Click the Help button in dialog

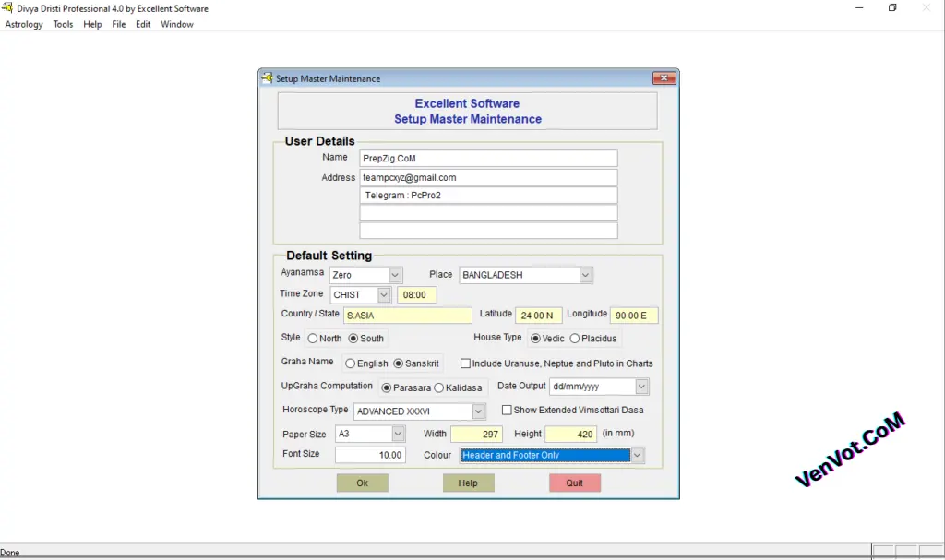(x=468, y=483)
